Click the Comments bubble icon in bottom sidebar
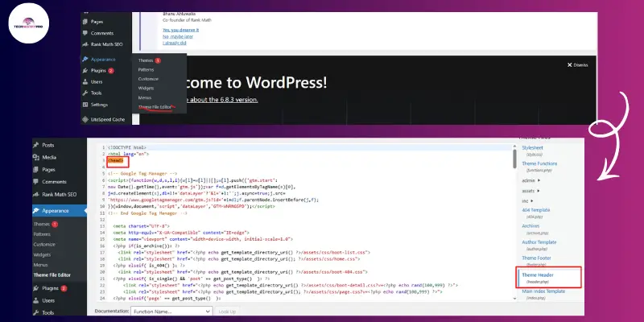Viewport: 644px width, 322px height. coord(36,182)
